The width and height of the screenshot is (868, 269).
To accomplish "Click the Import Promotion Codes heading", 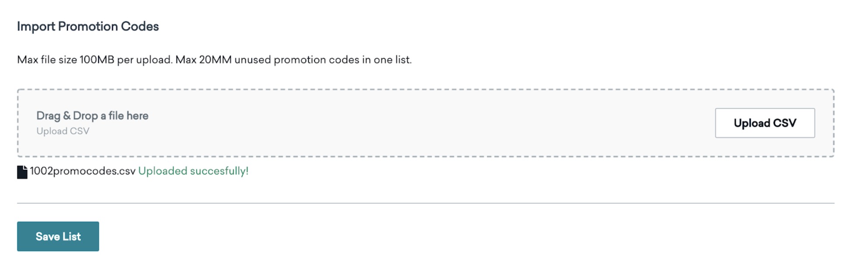I will point(88,26).
